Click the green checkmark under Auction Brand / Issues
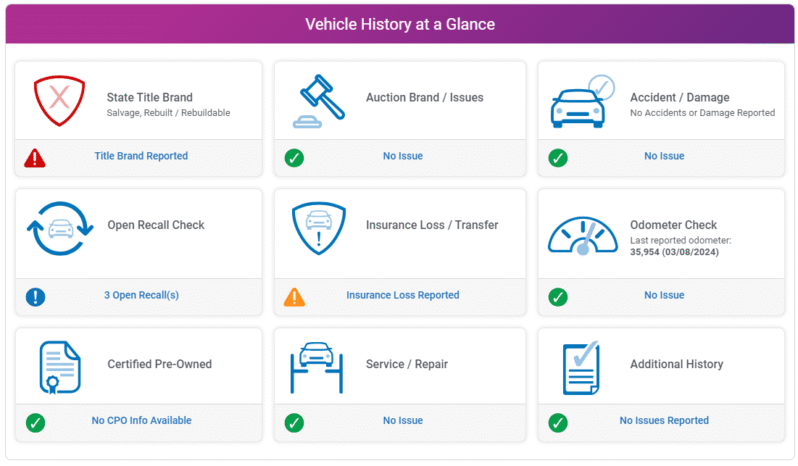This screenshot has width=798, height=466. click(x=294, y=157)
